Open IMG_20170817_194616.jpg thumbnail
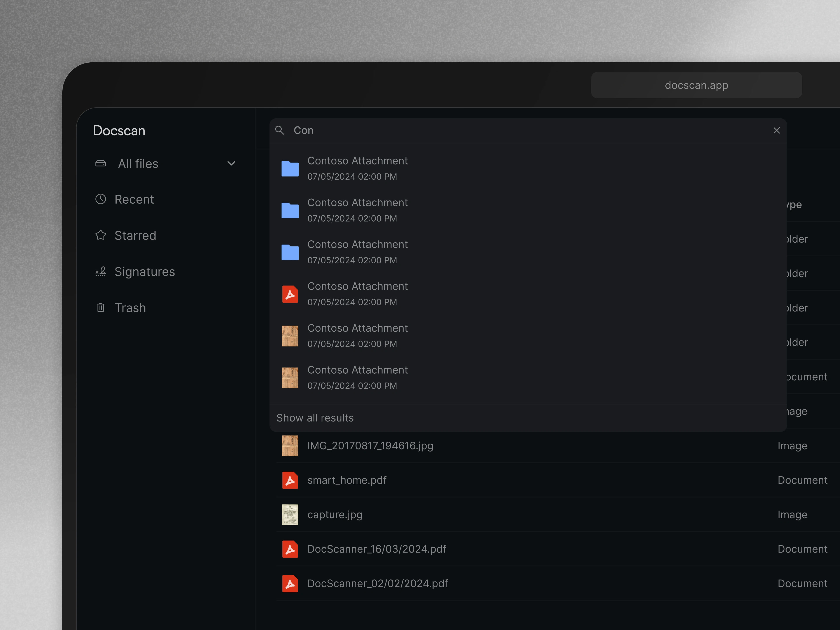This screenshot has width=840, height=630. coord(290,445)
